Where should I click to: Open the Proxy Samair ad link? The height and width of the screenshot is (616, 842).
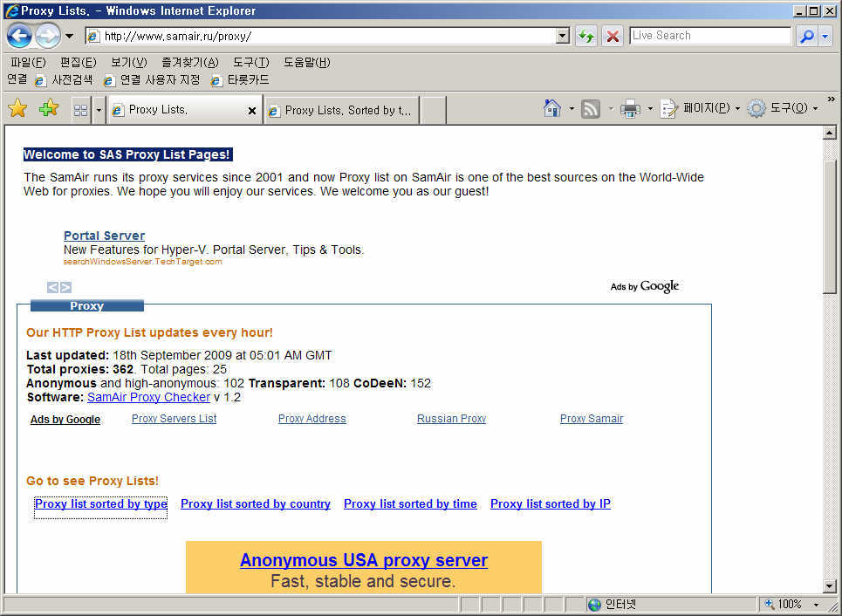pyautogui.click(x=592, y=418)
